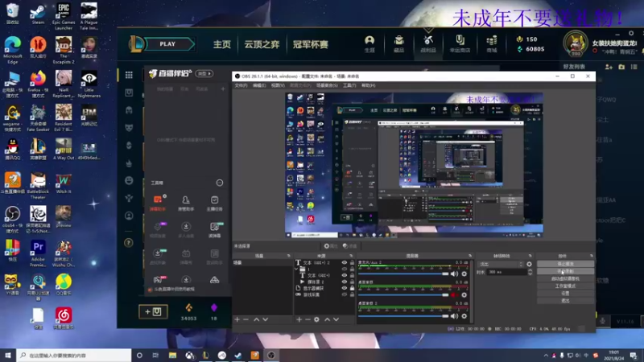This screenshot has height=362, width=644.
Task: Open the 帮助(H) menu in OBS
Action: pyautogui.click(x=369, y=85)
